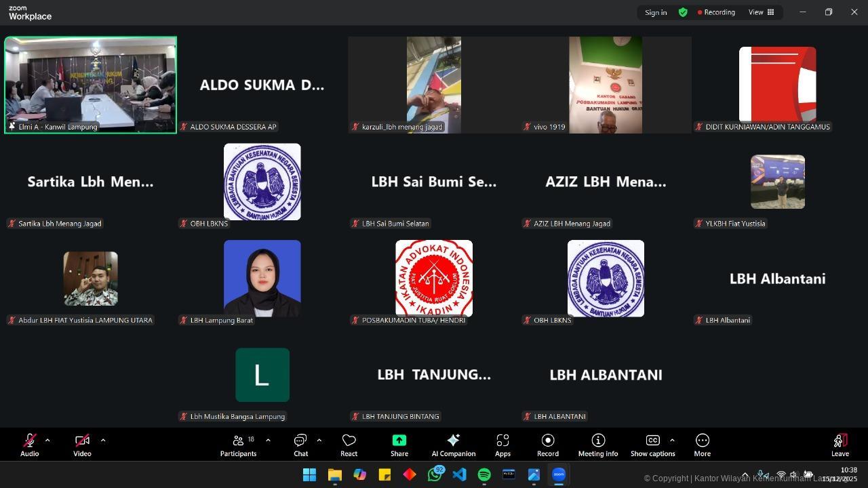Open the Participants panel
Image resolution: width=868 pixels, height=488 pixels.
(238, 445)
